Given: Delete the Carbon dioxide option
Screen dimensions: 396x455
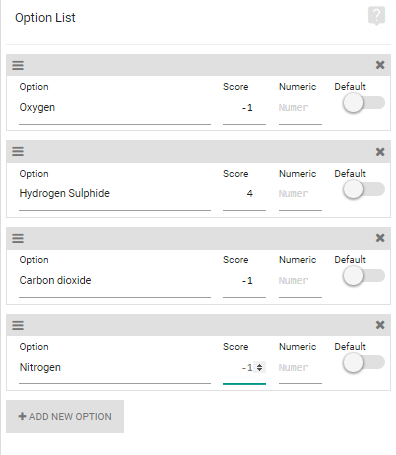Looking at the screenshot, I should click(x=380, y=238).
